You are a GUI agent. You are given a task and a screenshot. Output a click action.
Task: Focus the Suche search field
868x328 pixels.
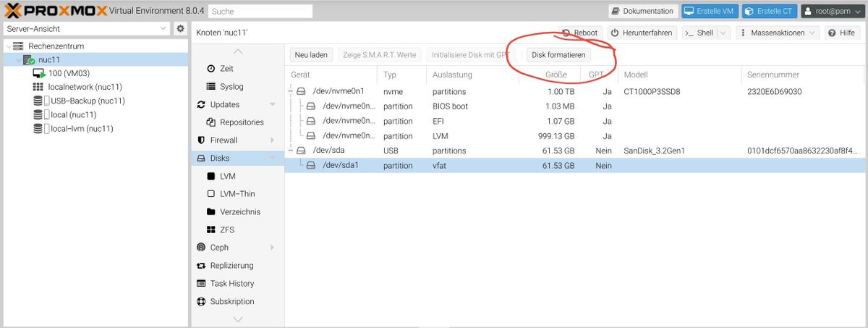point(261,12)
